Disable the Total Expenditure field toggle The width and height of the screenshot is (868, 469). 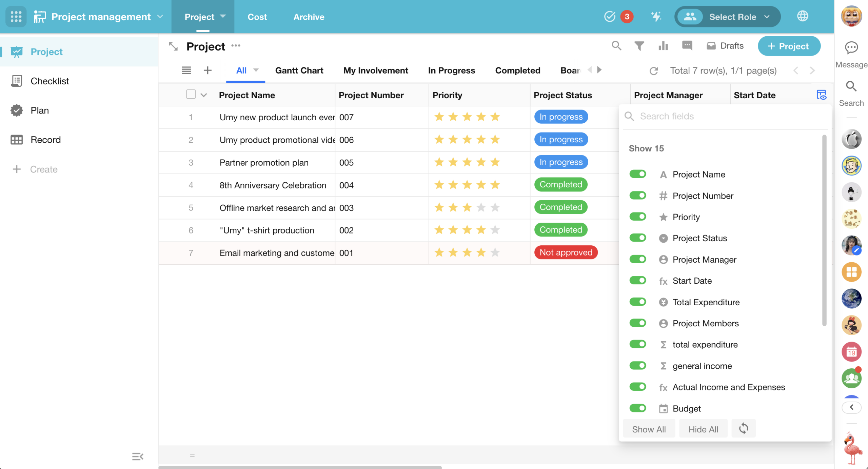point(637,302)
